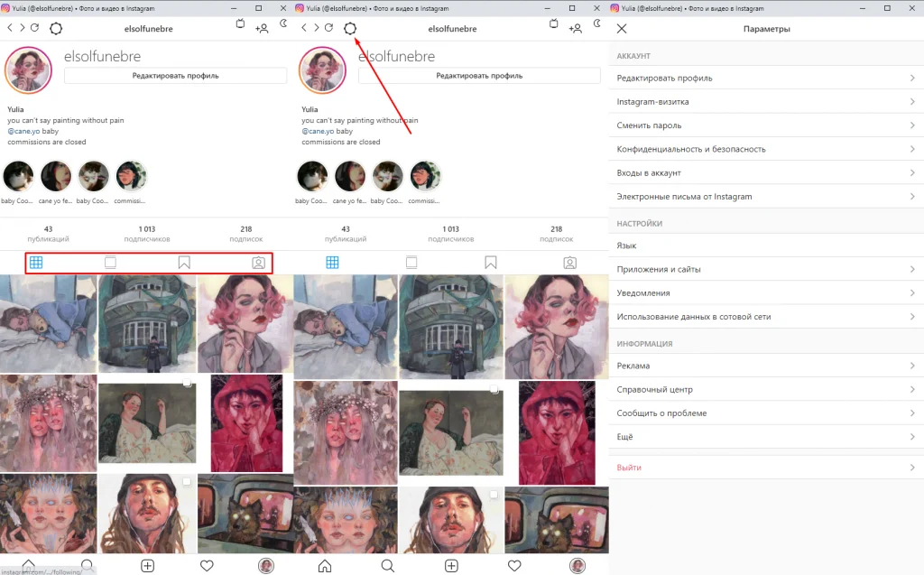The height and width of the screenshot is (575, 924).
Task: Expand chevron next to Уведомления
Action: [x=912, y=292]
